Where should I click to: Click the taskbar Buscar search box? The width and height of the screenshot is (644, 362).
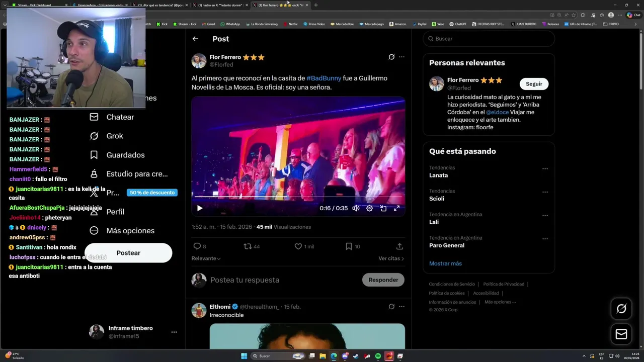[278, 356]
